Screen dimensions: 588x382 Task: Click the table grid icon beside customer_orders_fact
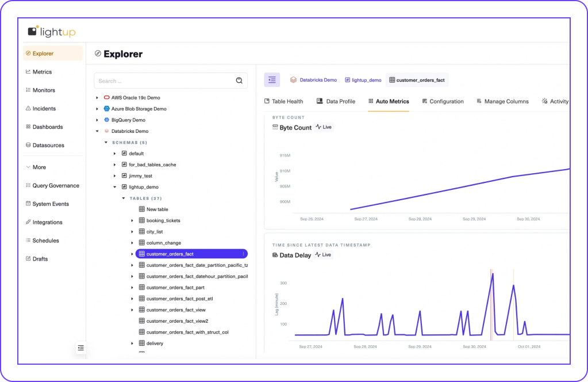click(x=141, y=253)
